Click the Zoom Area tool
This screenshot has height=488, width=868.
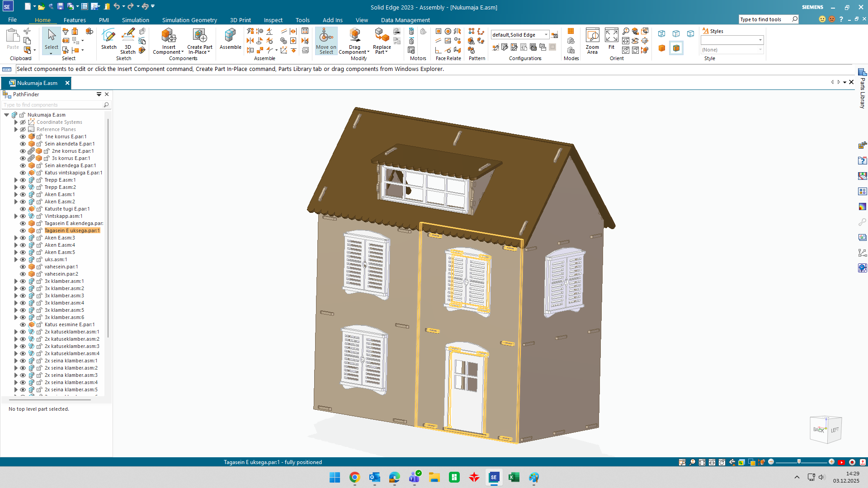[x=592, y=36]
